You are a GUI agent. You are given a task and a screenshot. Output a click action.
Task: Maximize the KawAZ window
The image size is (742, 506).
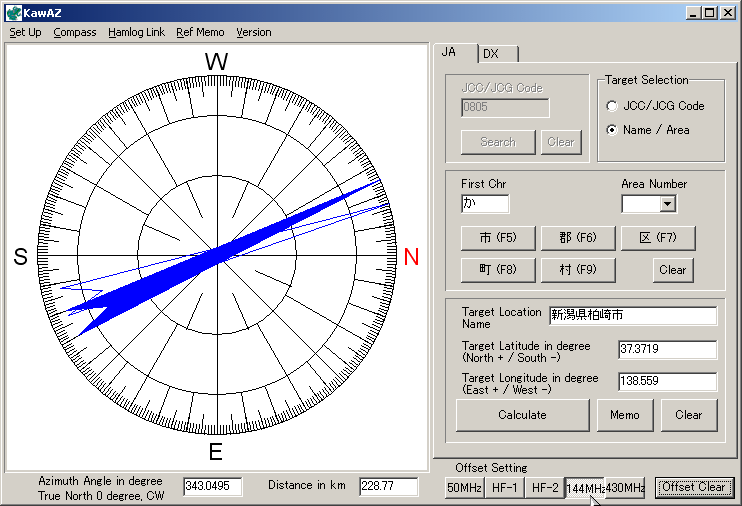710,13
